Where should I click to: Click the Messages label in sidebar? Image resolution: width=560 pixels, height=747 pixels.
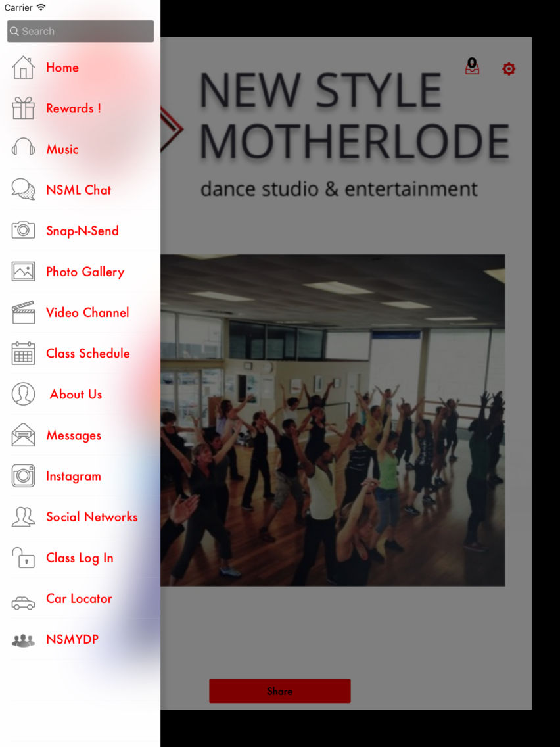(74, 435)
